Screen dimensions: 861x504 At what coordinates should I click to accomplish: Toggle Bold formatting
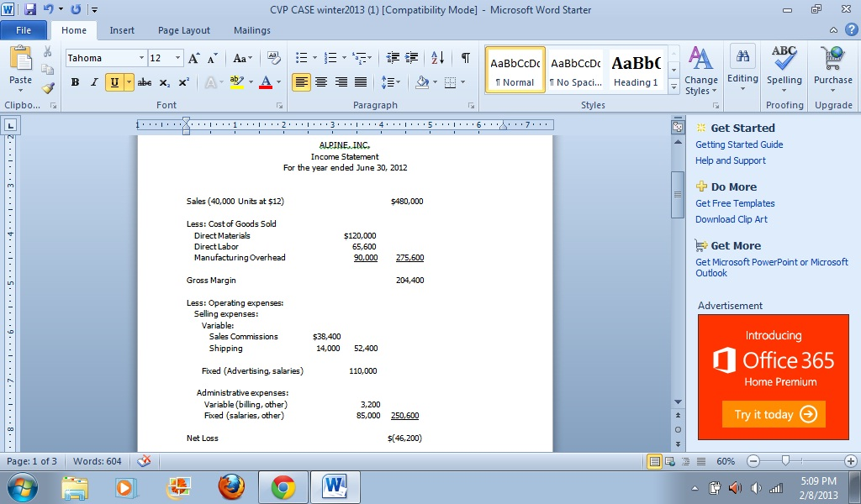[x=75, y=82]
